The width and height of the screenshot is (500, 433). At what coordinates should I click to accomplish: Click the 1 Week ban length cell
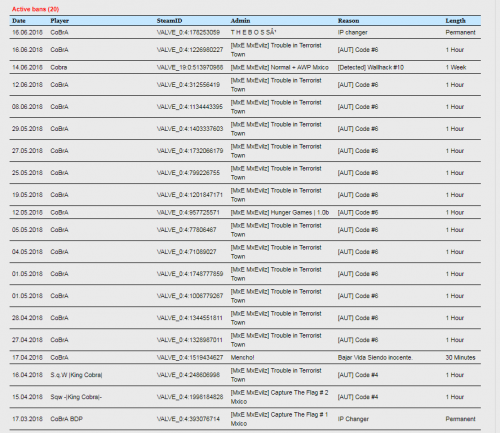456,67
